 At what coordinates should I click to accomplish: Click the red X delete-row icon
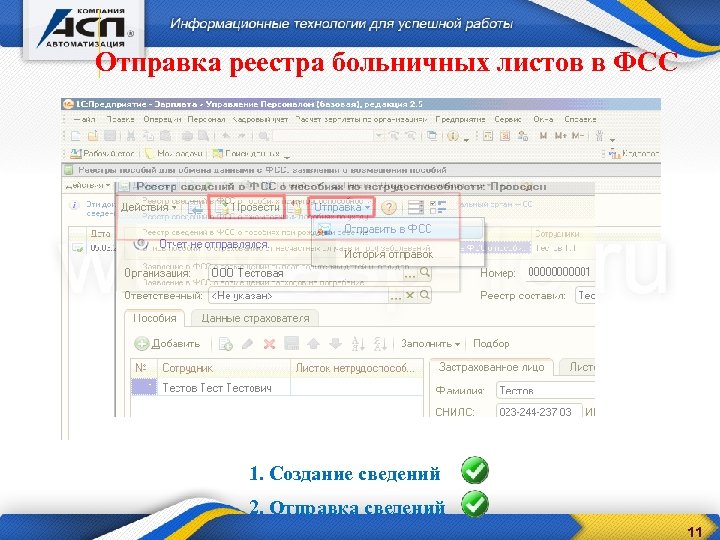coord(270,344)
